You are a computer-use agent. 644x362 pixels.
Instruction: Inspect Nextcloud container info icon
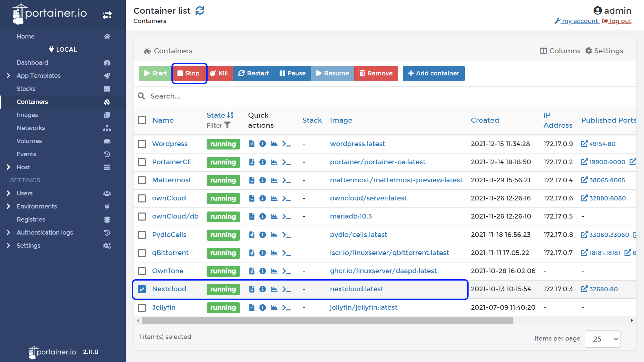(263, 289)
